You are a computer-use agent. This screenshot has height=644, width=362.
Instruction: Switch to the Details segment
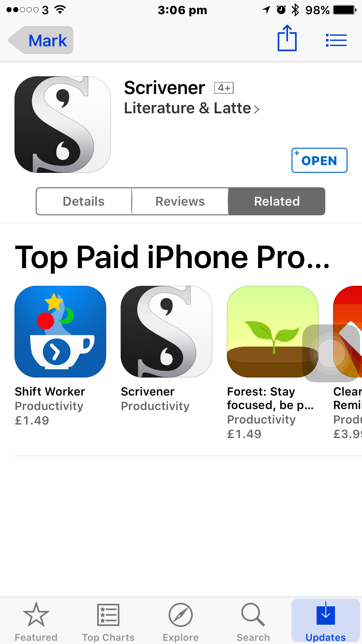coord(84,201)
